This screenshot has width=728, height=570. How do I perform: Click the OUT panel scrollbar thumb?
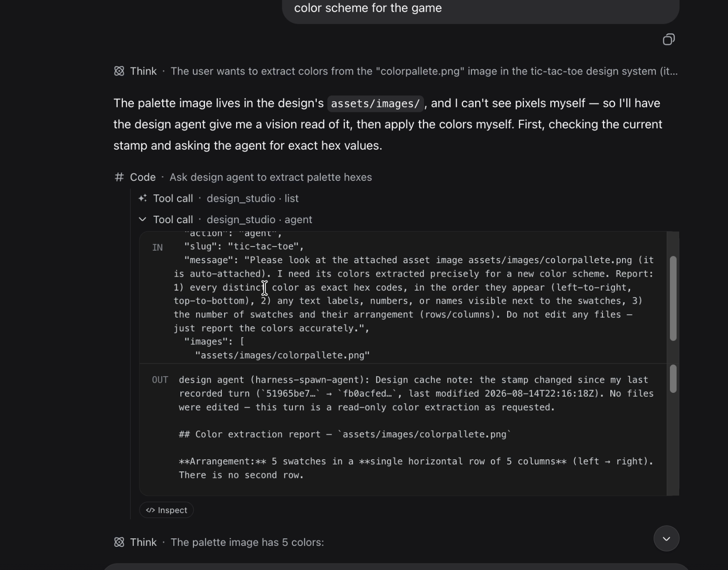click(673, 378)
